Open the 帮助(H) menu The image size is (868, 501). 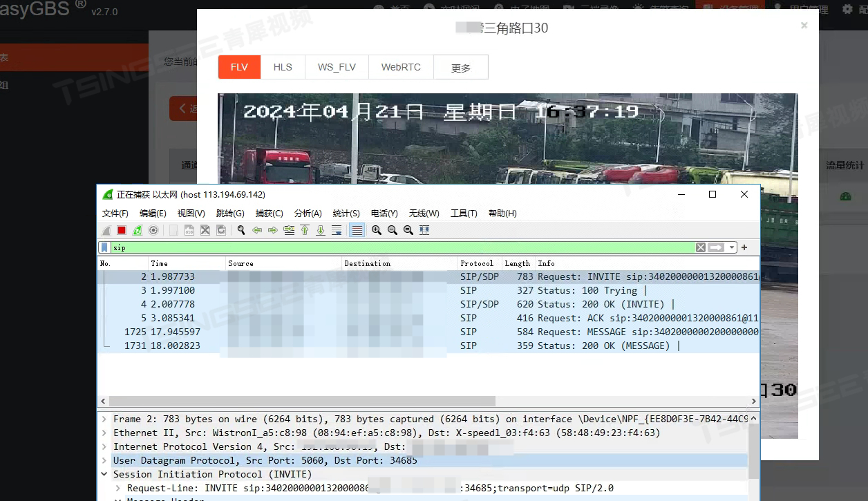coord(502,214)
